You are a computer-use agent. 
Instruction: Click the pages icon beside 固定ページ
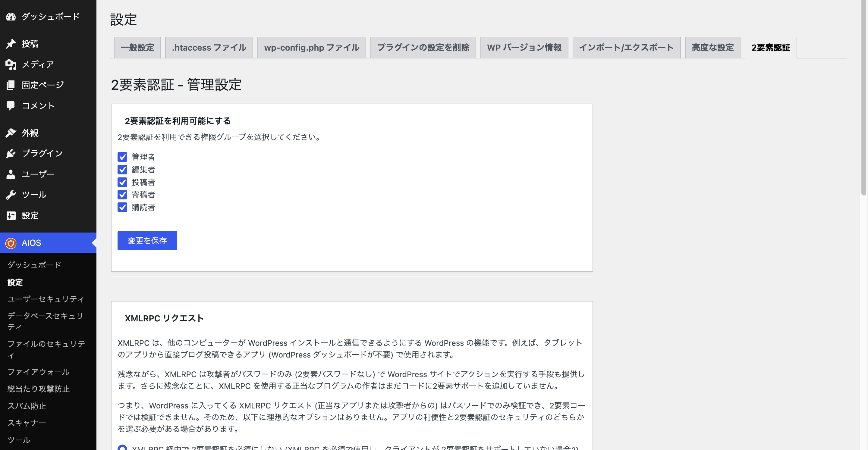(x=11, y=85)
